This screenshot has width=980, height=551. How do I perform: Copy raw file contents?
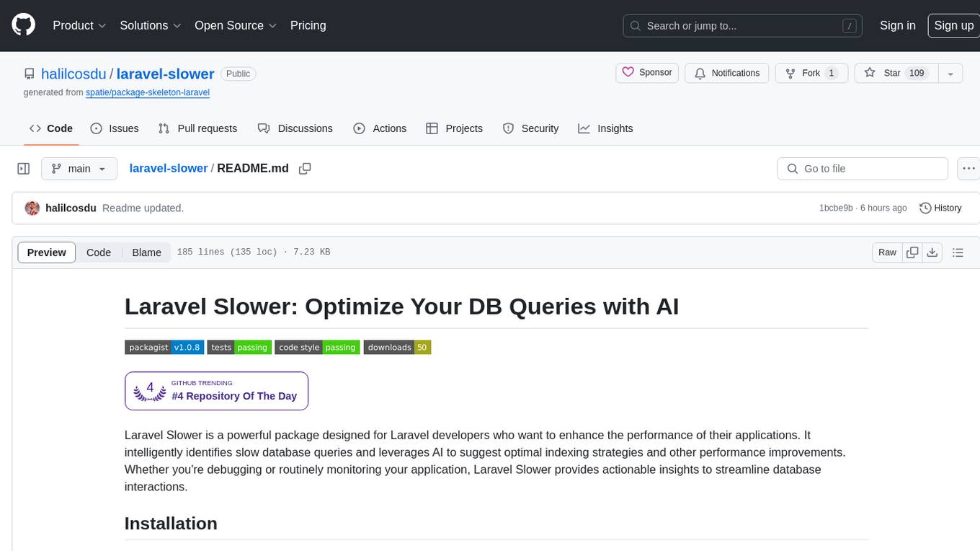(x=912, y=252)
